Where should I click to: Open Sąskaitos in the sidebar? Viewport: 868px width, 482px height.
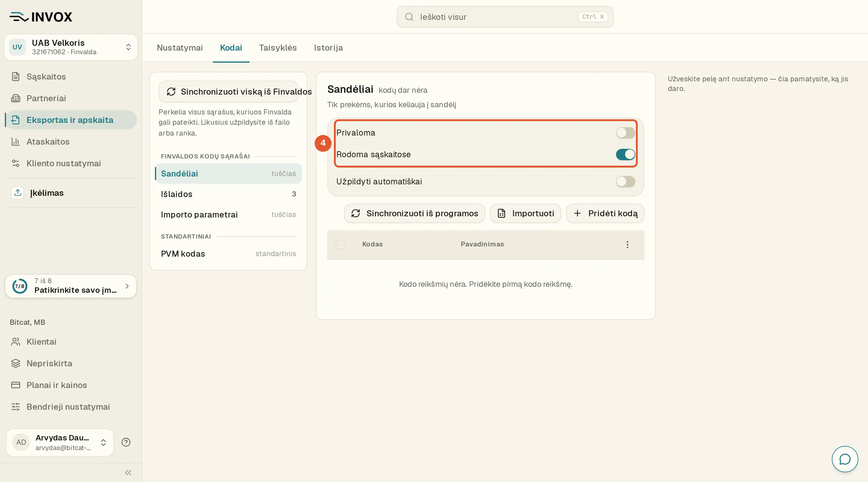pyautogui.click(x=71, y=77)
